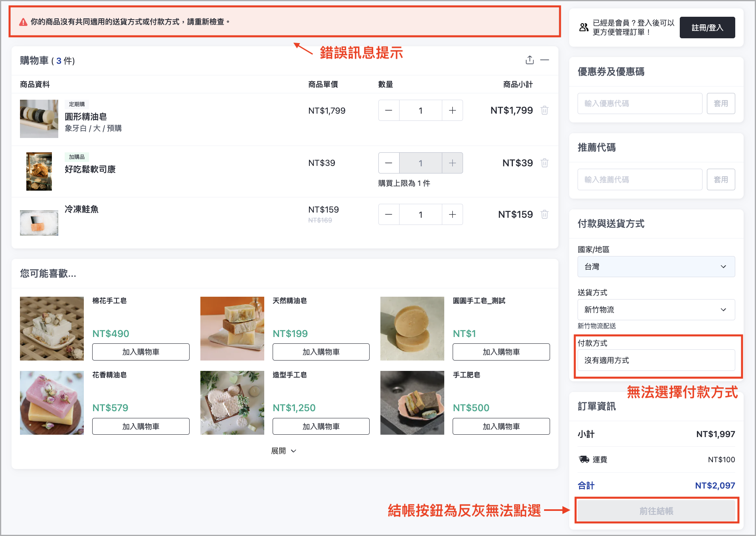The image size is (756, 536).
Task: Click quantity field for 冷凍鮭魚
Action: (421, 215)
